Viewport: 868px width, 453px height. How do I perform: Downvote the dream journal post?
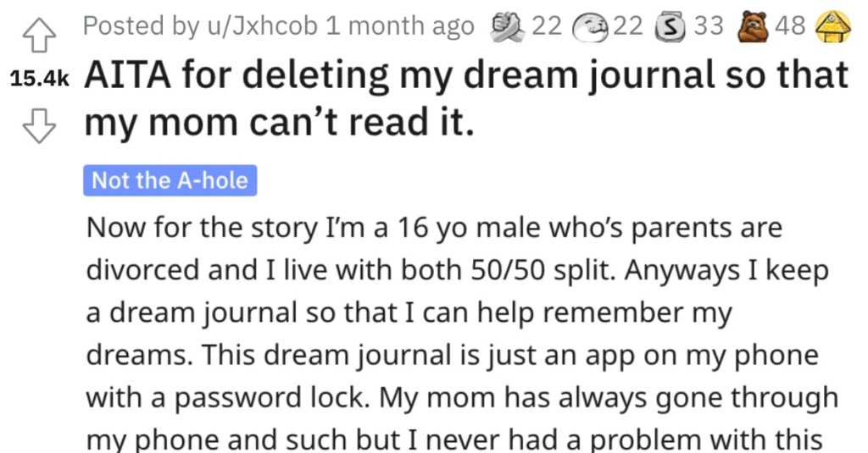click(39, 125)
